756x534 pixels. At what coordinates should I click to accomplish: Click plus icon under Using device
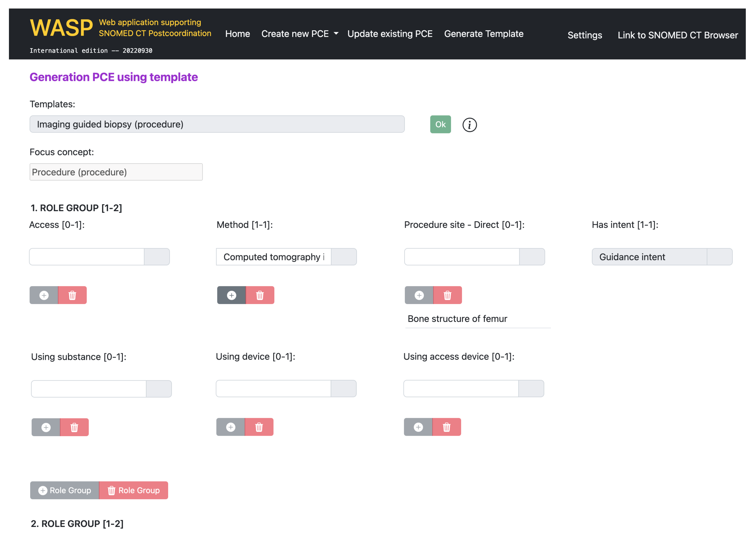(x=231, y=427)
